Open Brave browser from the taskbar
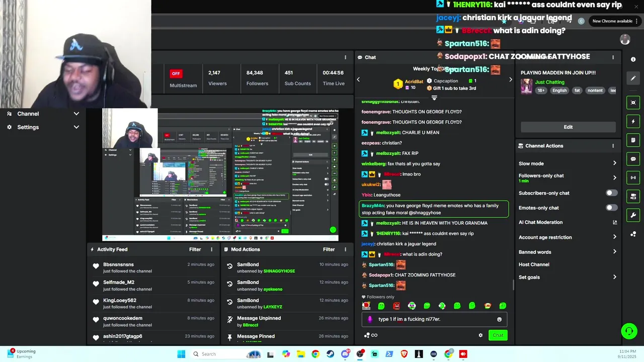This screenshot has width=644, height=362. [404, 354]
